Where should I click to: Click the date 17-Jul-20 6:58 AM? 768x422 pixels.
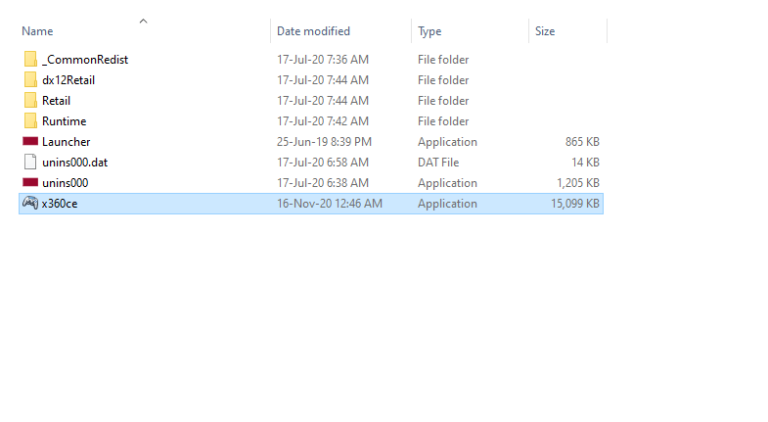coord(323,162)
